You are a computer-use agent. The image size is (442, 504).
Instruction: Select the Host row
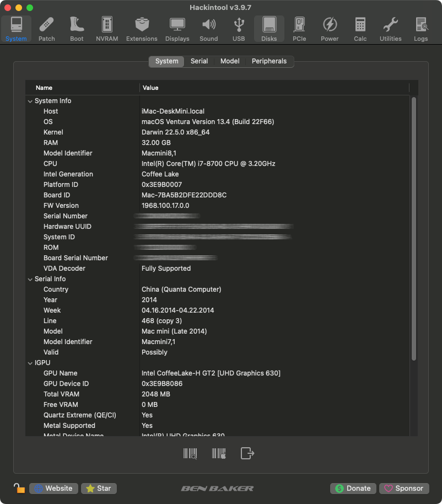pos(218,111)
